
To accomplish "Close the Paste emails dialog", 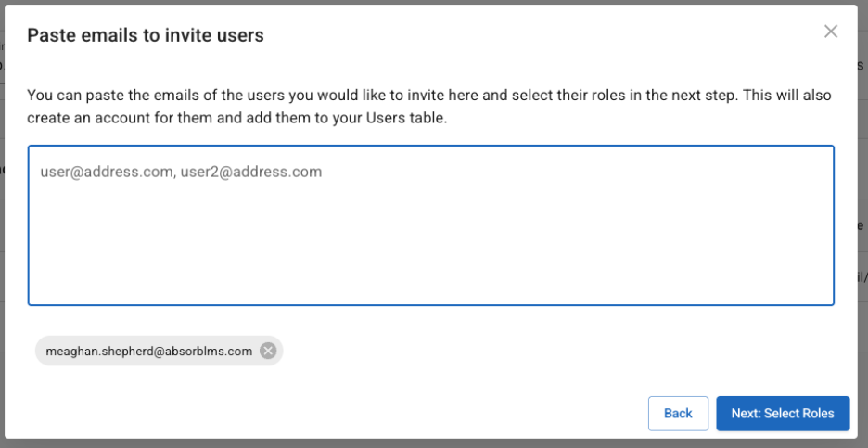I will pyautogui.click(x=831, y=32).
